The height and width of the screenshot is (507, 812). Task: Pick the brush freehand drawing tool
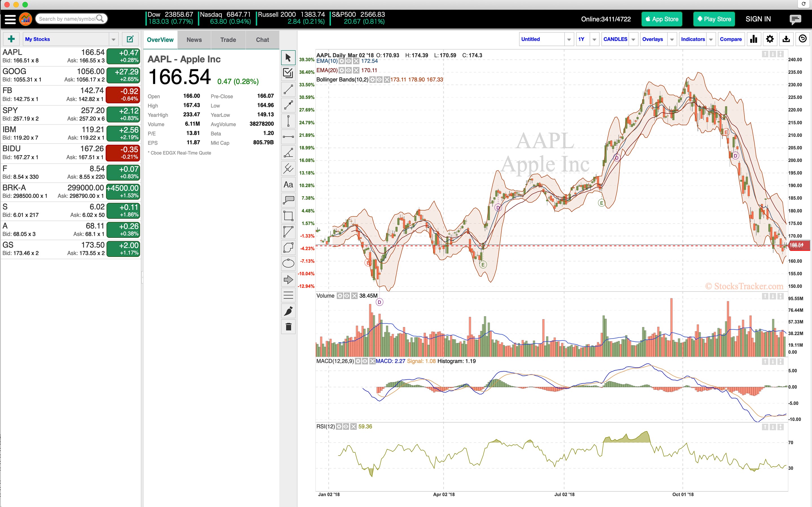pyautogui.click(x=288, y=311)
